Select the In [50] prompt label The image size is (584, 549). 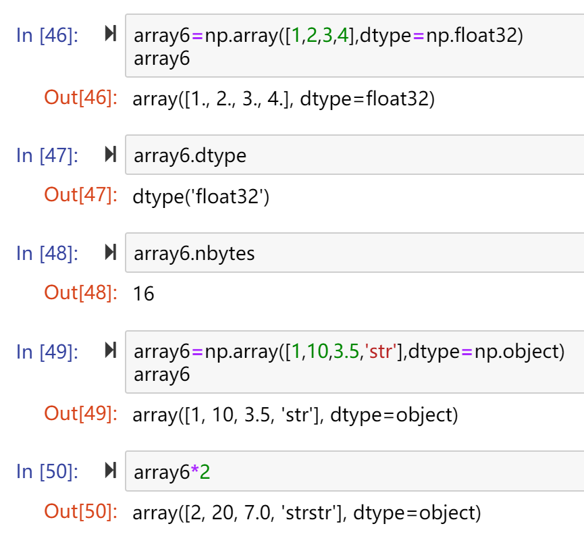(47, 472)
